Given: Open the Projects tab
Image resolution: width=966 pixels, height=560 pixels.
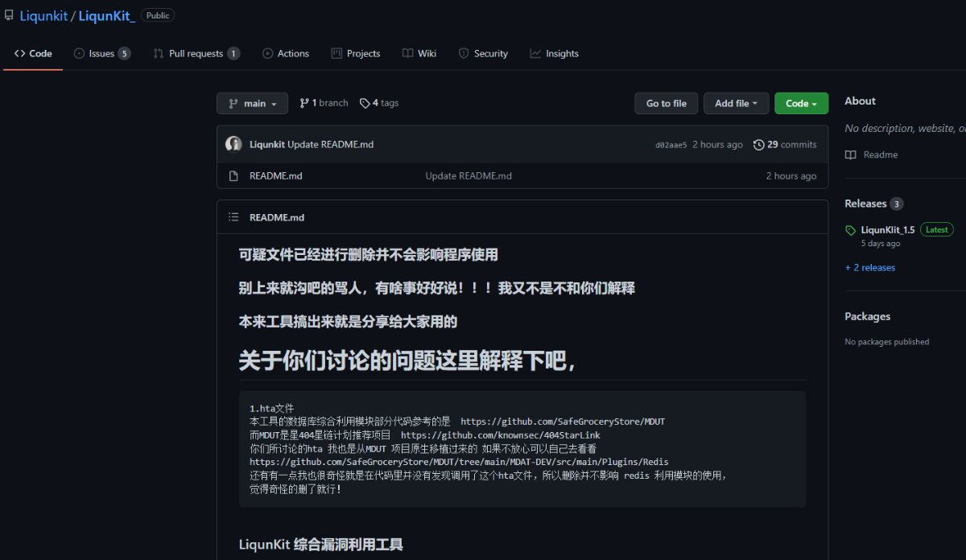Looking at the screenshot, I should coord(356,54).
